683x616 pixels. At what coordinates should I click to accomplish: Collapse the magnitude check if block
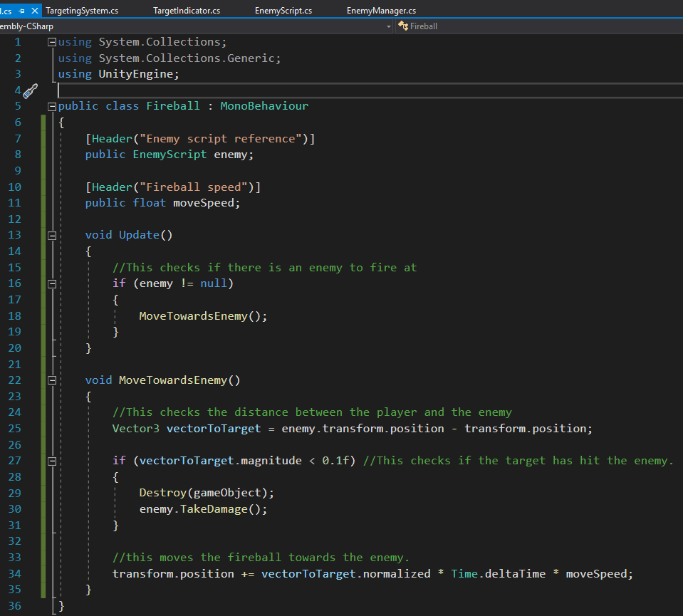pos(52,461)
